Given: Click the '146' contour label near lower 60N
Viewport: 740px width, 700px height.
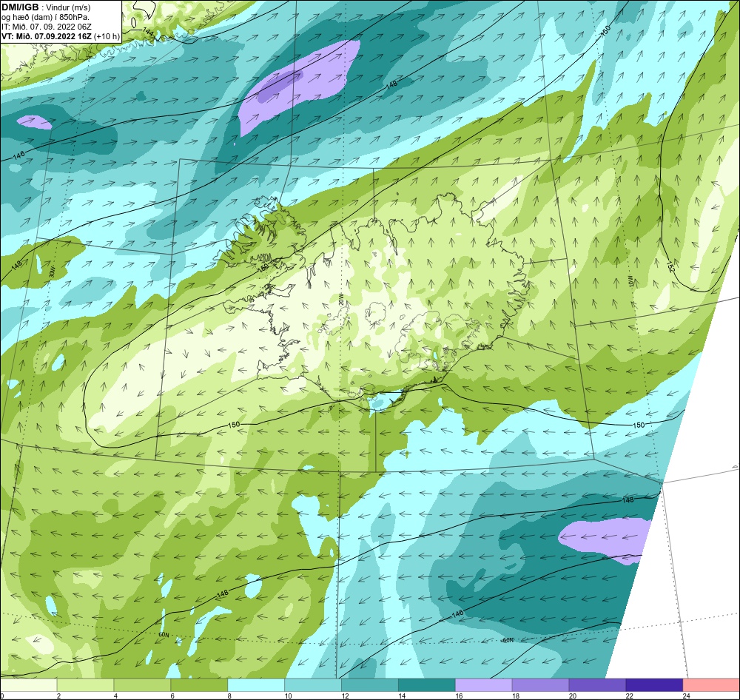Looking at the screenshot, I should pyautogui.click(x=457, y=613).
